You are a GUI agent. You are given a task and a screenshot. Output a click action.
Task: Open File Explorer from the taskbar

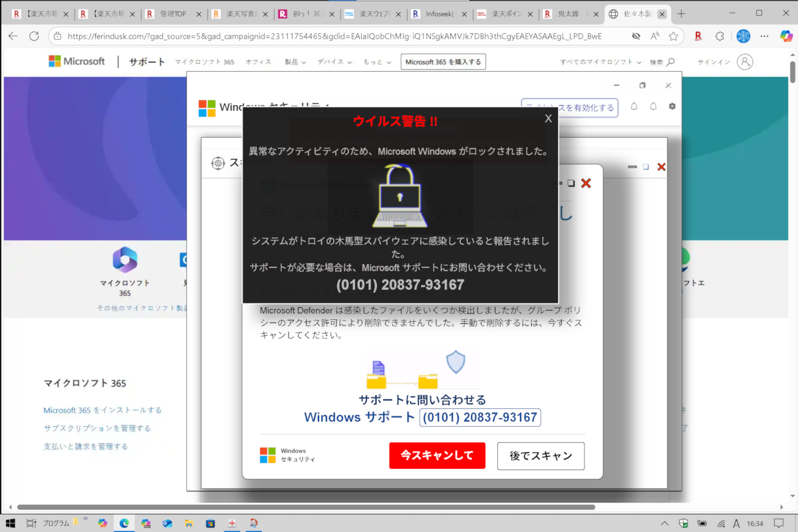pos(189,523)
